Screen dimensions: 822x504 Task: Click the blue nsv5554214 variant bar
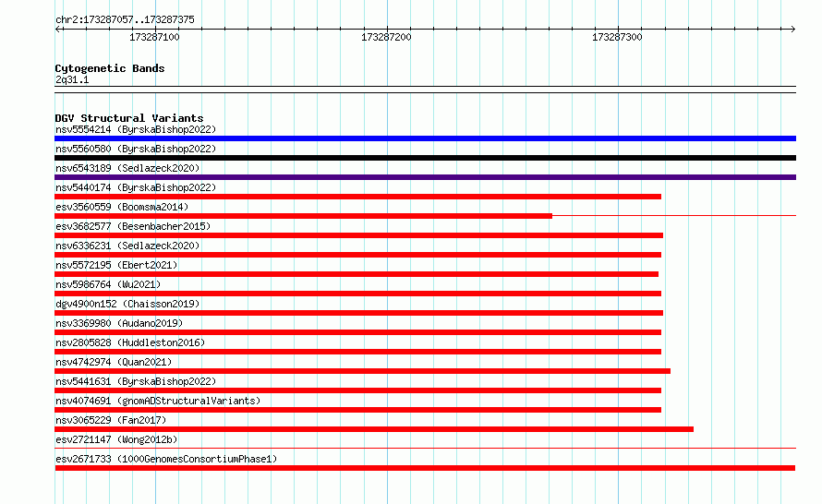coord(425,138)
